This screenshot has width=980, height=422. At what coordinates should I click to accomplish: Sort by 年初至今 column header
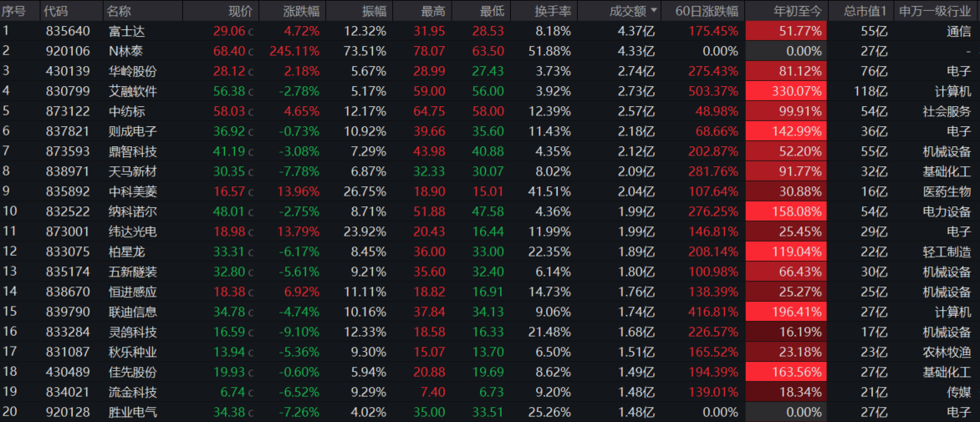coord(798,11)
